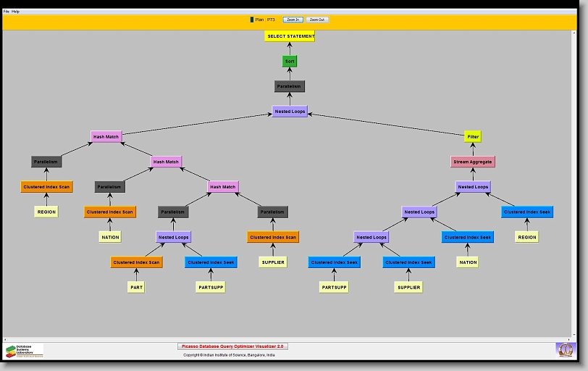
Task: Click the leftmost REGION table node
Action: (x=46, y=212)
